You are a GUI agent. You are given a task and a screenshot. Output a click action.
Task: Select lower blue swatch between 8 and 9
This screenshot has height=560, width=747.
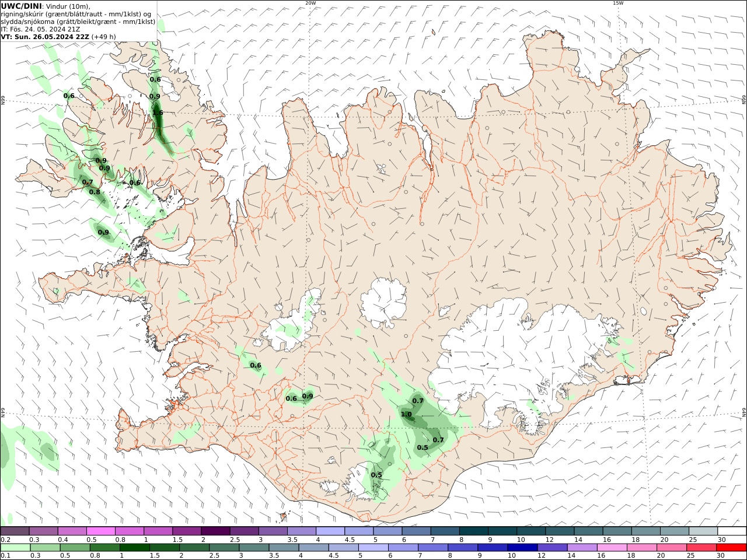point(462,548)
